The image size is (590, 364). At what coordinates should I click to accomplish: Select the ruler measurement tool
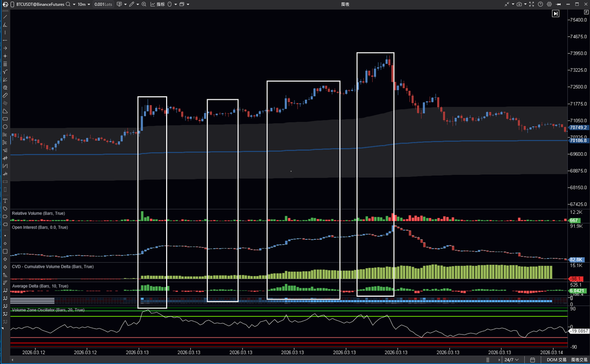[5, 95]
